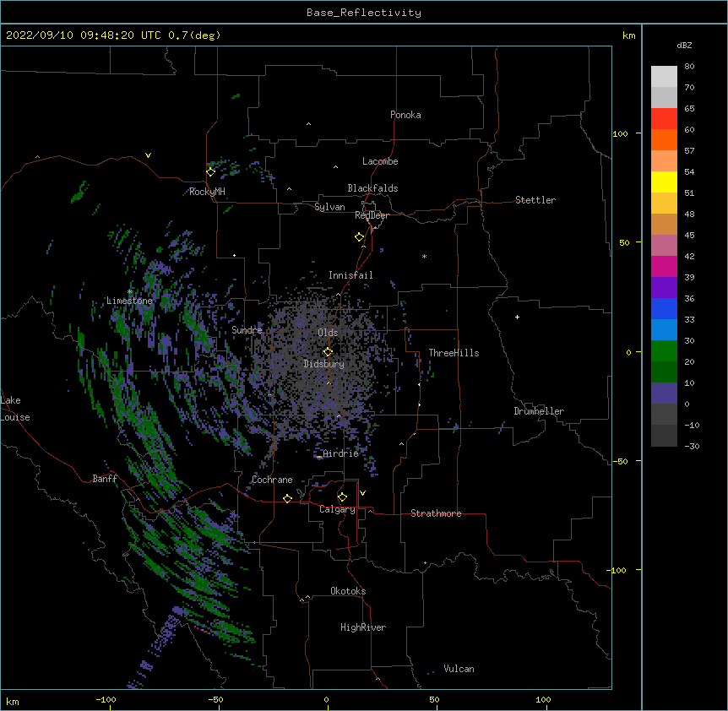Image resolution: width=728 pixels, height=711 pixels.
Task: Click the -50 tick label on y-axis
Action: pyautogui.click(x=620, y=461)
